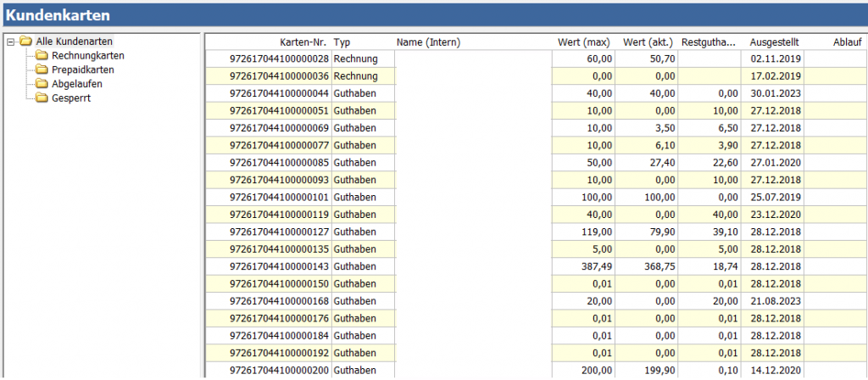The height and width of the screenshot is (380, 868).
Task: Show Abgelaufen cards list
Action: click(x=77, y=84)
